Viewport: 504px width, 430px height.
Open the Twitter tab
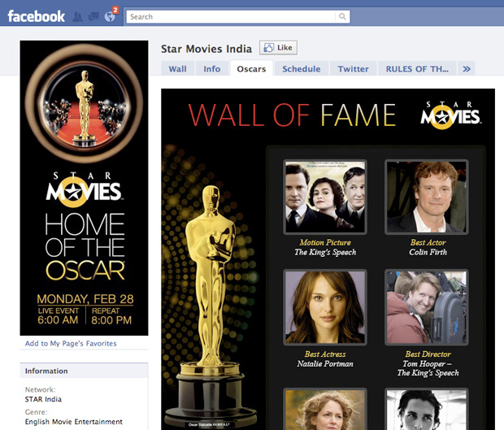(353, 69)
